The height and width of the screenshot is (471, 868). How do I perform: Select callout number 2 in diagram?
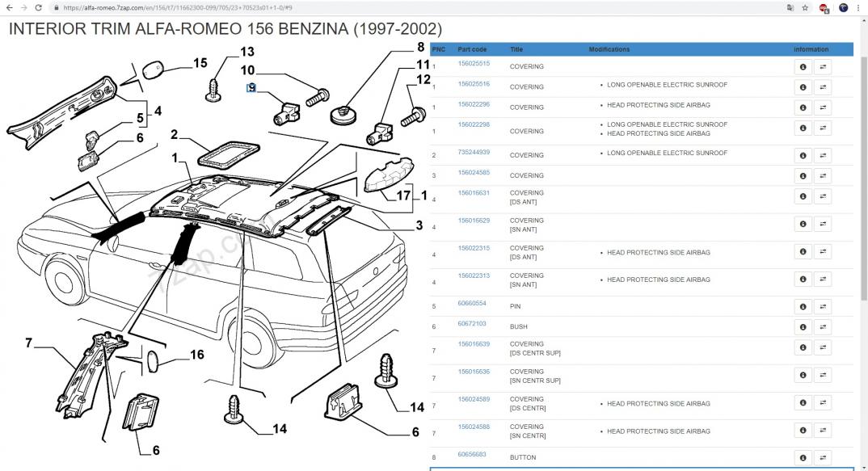coord(175,134)
